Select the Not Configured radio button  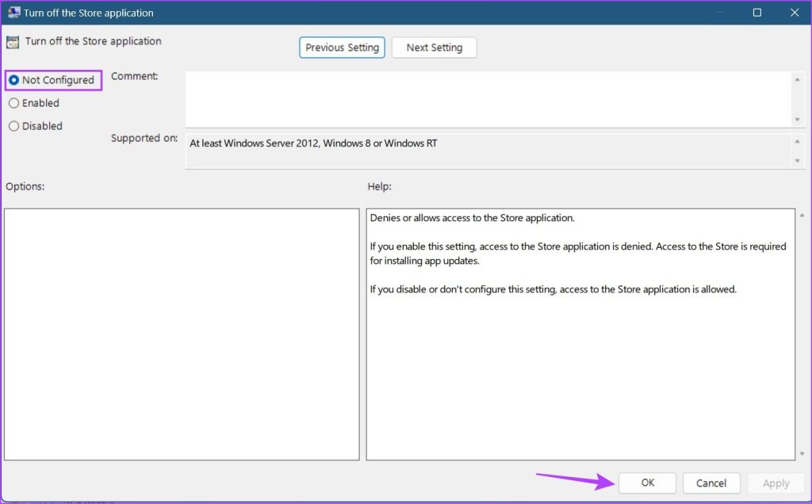(13, 80)
